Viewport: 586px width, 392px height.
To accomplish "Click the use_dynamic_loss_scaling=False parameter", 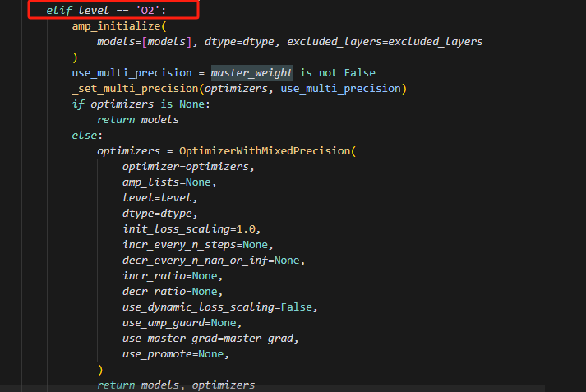I will 219,307.
